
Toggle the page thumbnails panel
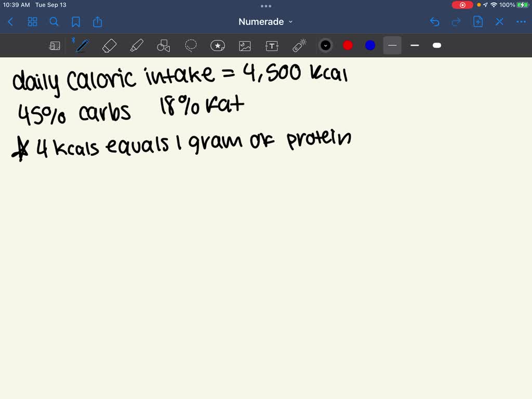click(x=32, y=22)
